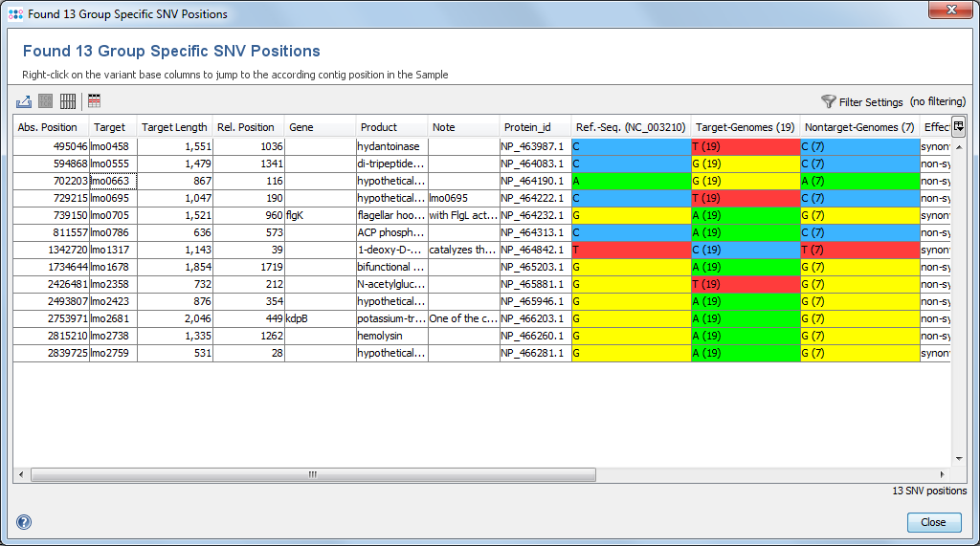Click the grid columns toolbar icon
This screenshot has height=546, width=980.
68,101
